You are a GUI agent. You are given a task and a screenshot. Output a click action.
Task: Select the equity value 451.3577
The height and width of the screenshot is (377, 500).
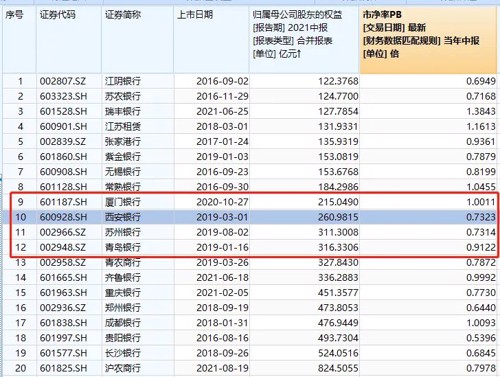(338, 293)
